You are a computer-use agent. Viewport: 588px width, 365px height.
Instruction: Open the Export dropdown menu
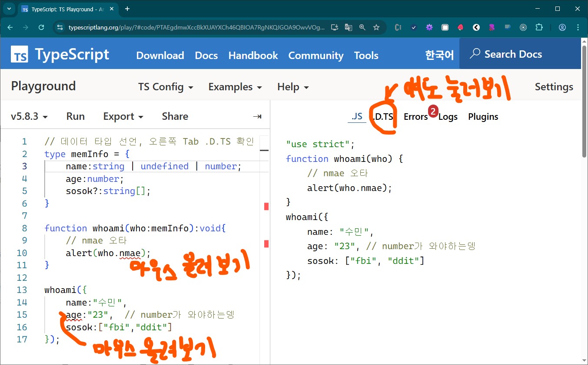point(123,116)
